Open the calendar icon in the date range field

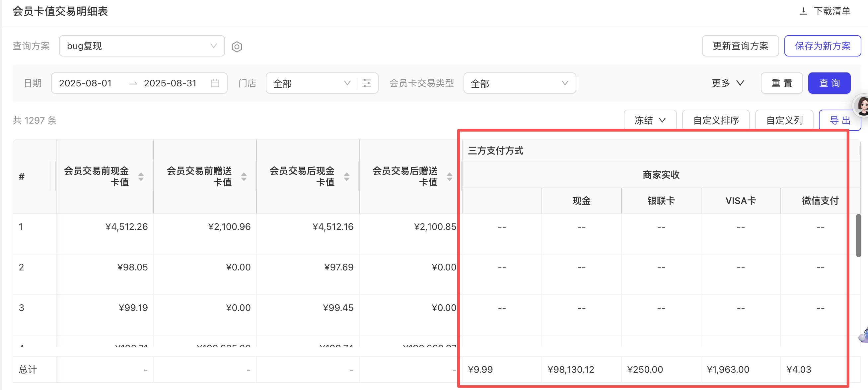click(x=215, y=83)
